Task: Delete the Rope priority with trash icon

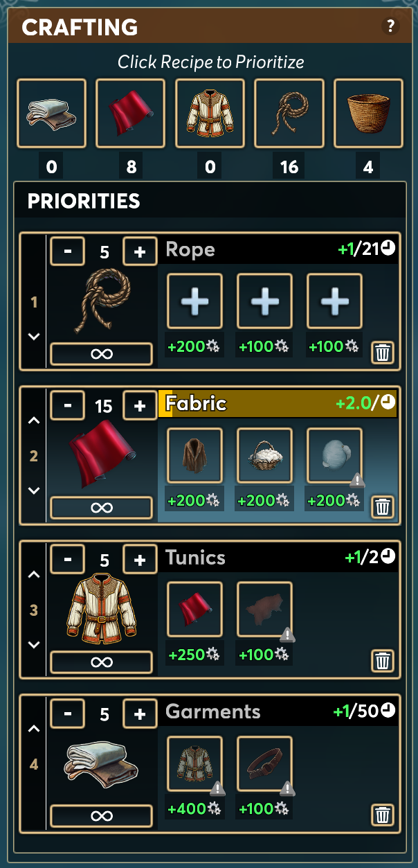Action: 382,353
